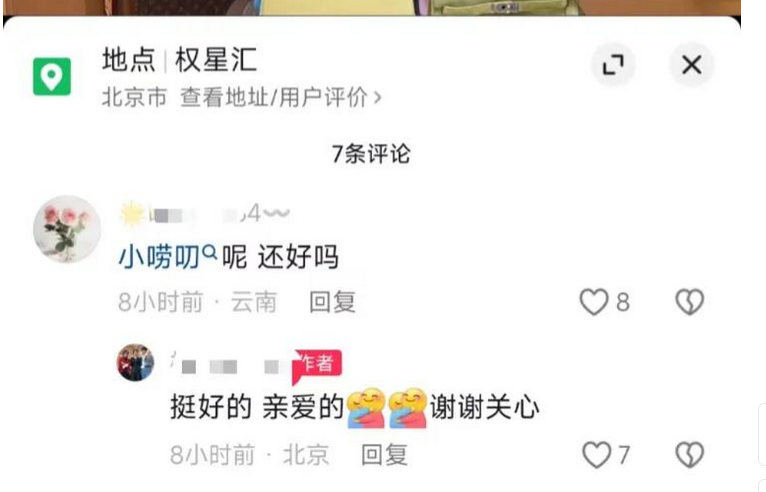Viewport: 766px width, 492px height.
Task: Expand address details via chevron arrow
Action: 377,98
